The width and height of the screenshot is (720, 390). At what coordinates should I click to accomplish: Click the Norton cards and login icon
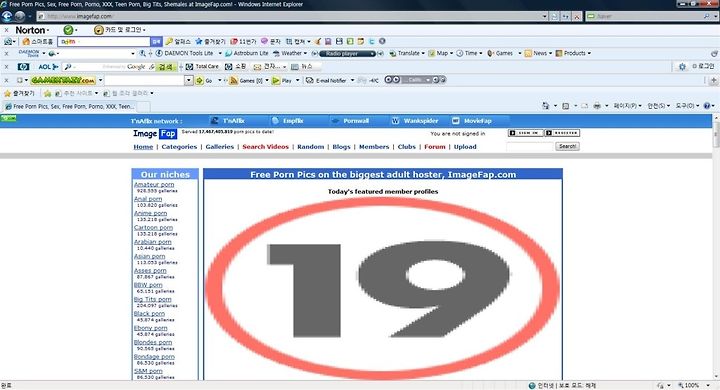[x=98, y=30]
